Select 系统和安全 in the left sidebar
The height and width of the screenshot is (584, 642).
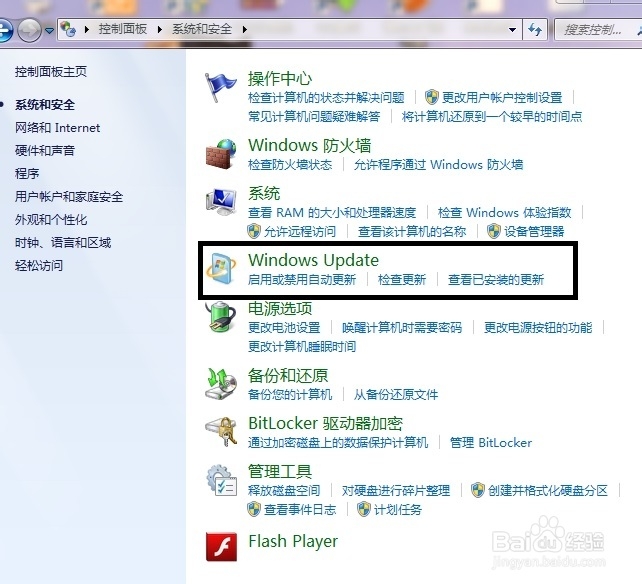(x=45, y=105)
